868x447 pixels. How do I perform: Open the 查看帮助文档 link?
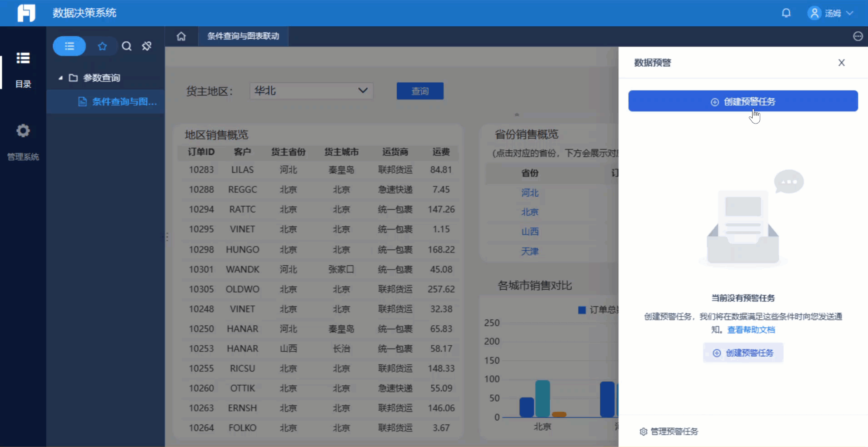pyautogui.click(x=751, y=330)
